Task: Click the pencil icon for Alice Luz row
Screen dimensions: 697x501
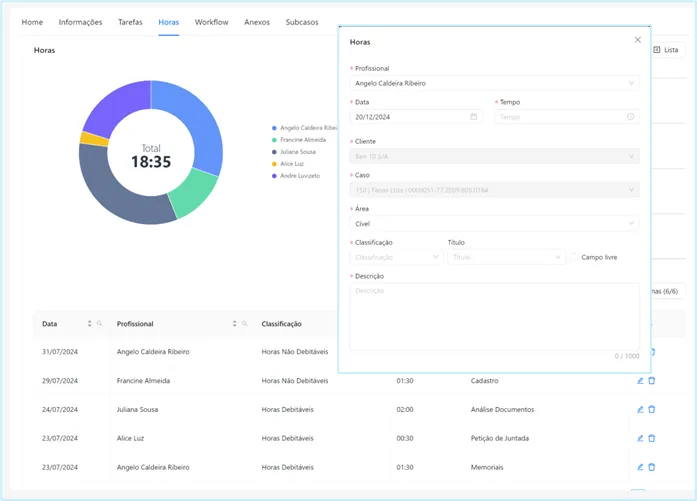Action: [x=640, y=438]
